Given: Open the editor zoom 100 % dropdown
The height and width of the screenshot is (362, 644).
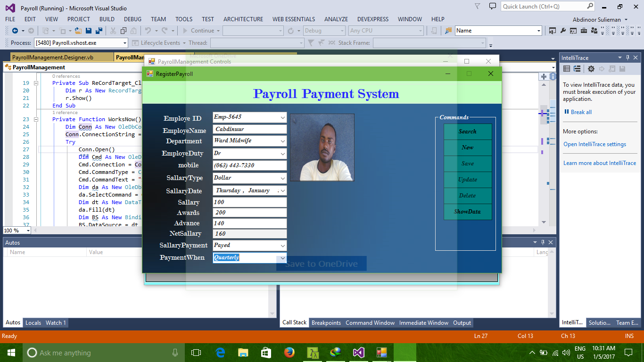Looking at the screenshot, I should tap(28, 230).
